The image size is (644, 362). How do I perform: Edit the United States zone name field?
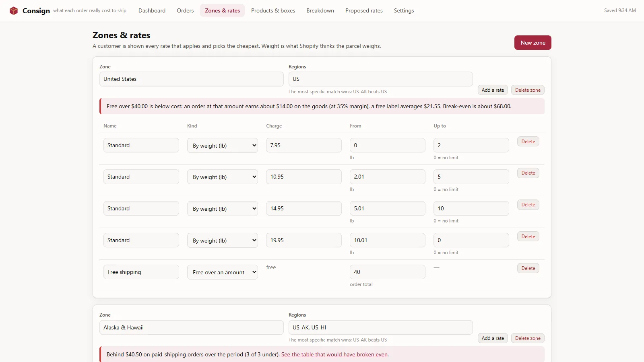click(192, 79)
